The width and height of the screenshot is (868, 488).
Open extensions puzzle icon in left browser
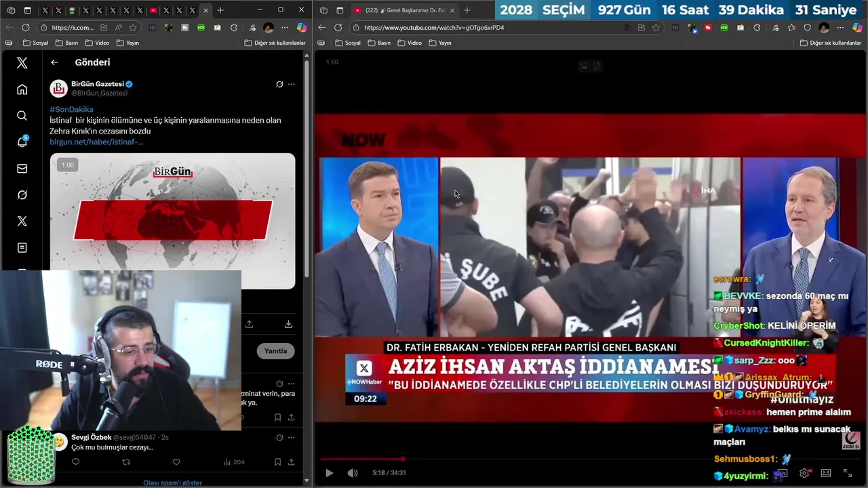(x=234, y=27)
